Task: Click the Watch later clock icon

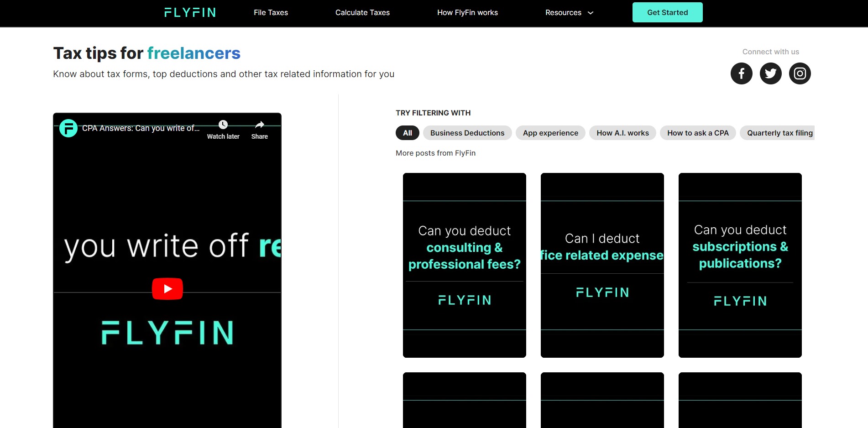Action: (x=223, y=125)
